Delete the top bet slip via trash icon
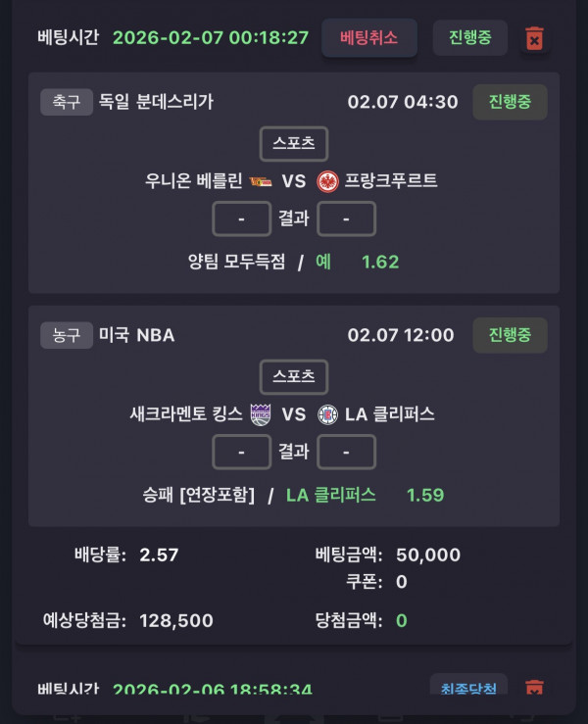The image size is (588, 724). tap(534, 38)
